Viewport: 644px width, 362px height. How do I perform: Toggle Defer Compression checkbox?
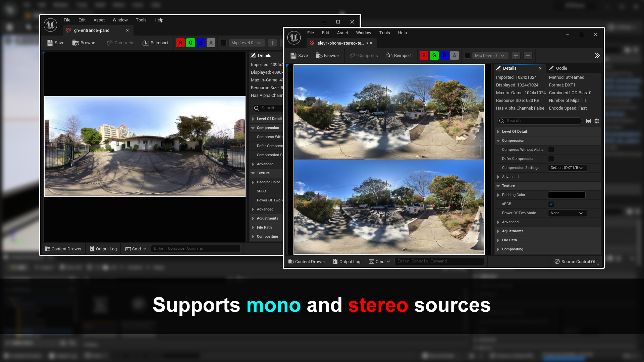(551, 158)
